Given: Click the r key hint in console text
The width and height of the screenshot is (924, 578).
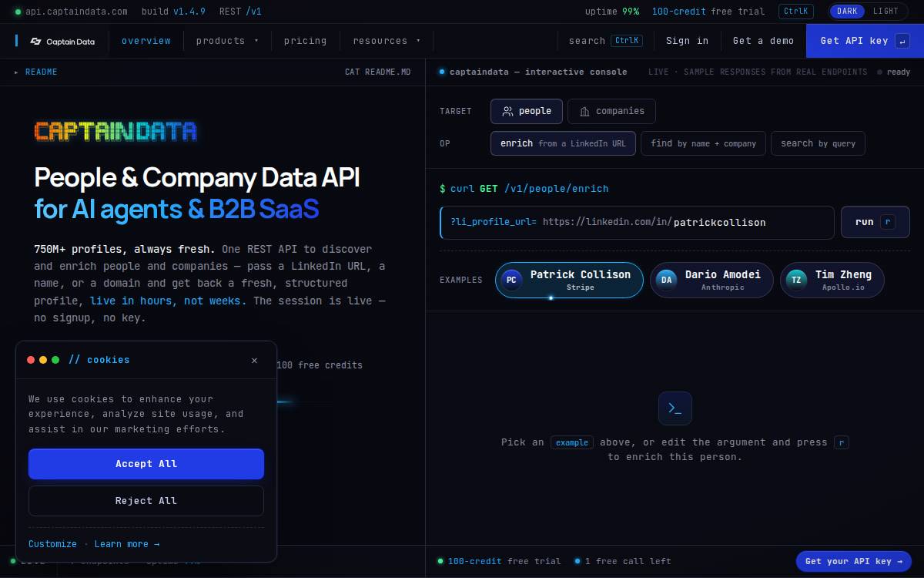Looking at the screenshot, I should 842,442.
